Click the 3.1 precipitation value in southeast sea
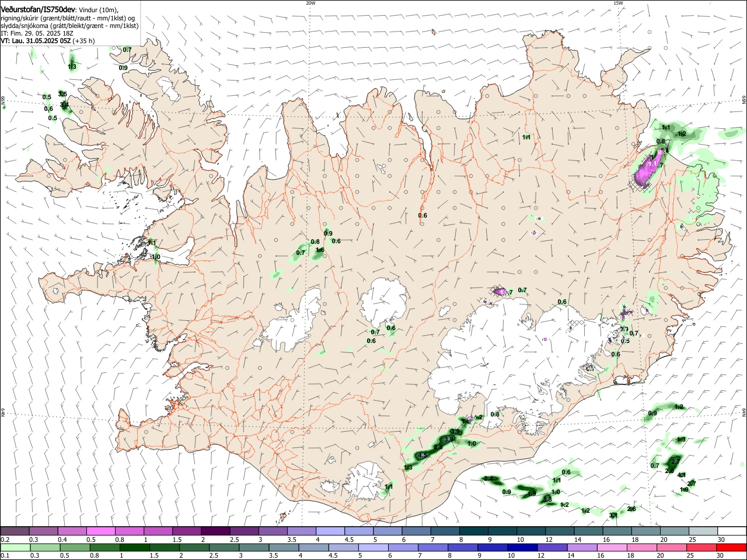 613,516
